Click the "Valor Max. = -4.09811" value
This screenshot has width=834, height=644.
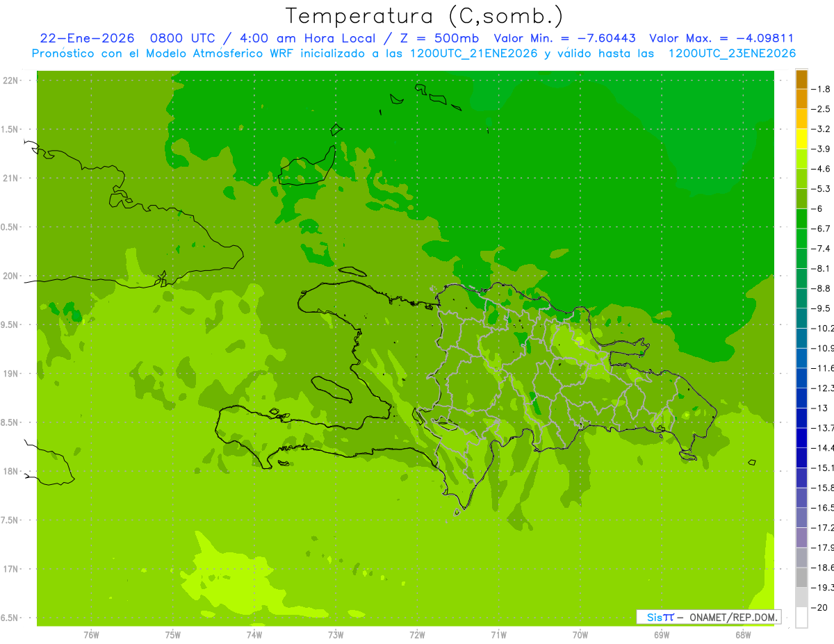[721, 38]
